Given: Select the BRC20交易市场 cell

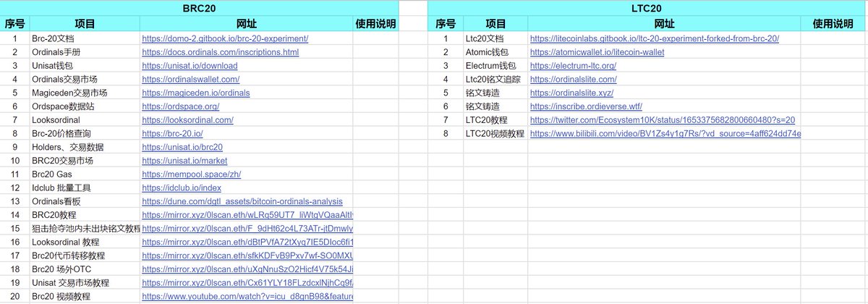Looking at the screenshot, I should point(85,161).
